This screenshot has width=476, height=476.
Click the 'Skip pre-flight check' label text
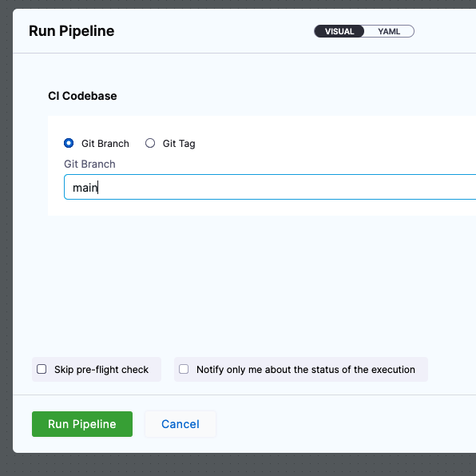101,370
